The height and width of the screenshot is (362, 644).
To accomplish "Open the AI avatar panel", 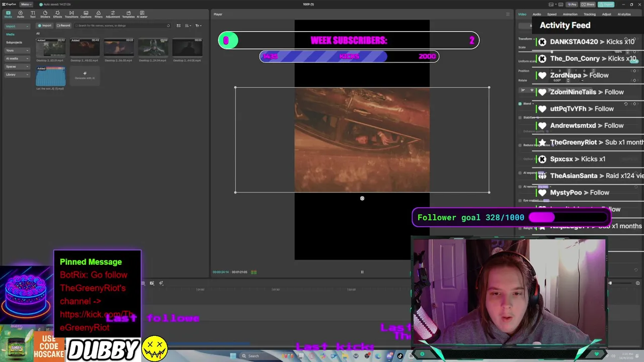I will (142, 14).
